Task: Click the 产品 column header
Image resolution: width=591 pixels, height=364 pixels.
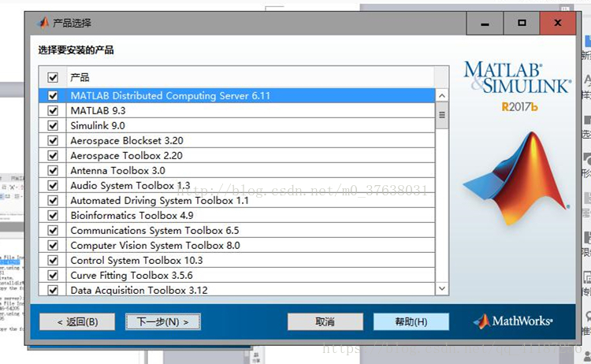Action: 251,78
